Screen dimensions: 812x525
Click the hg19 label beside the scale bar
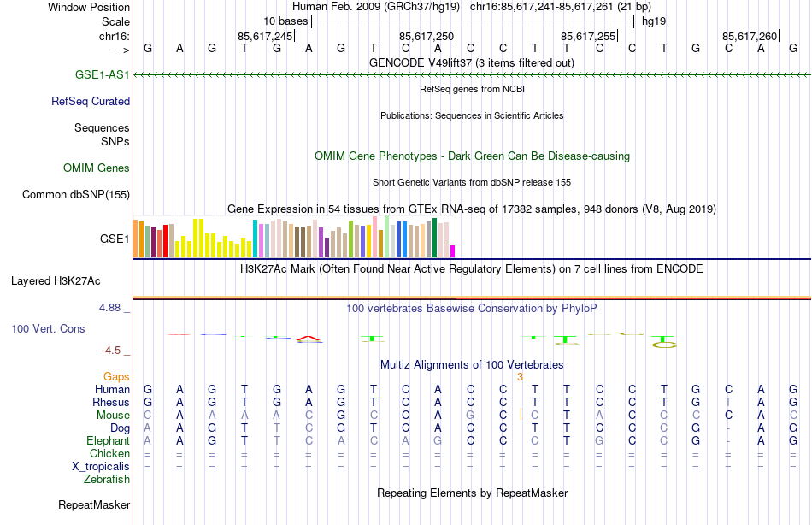[654, 21]
